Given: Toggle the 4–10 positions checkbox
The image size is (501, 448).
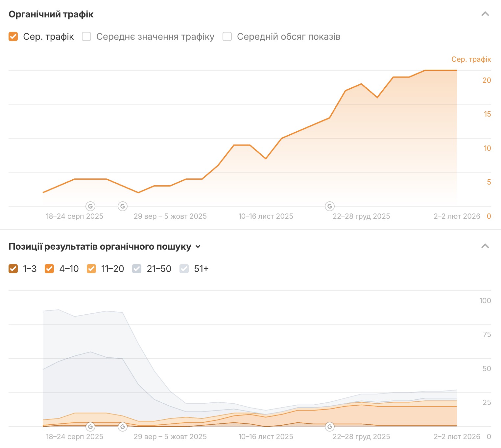Looking at the screenshot, I should click(49, 269).
